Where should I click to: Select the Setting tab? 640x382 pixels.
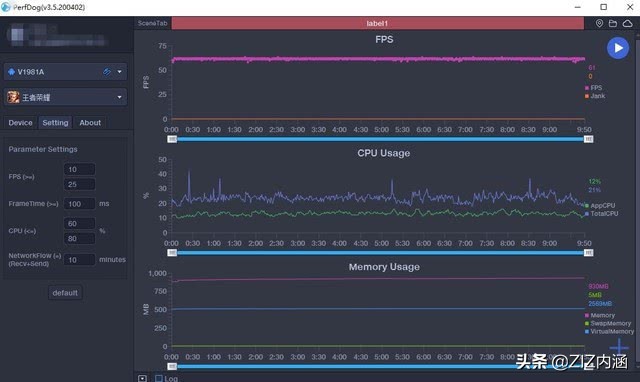pyautogui.click(x=55, y=122)
